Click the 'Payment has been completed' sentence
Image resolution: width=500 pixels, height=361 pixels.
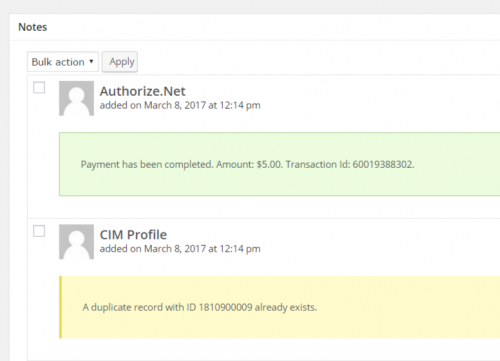147,164
